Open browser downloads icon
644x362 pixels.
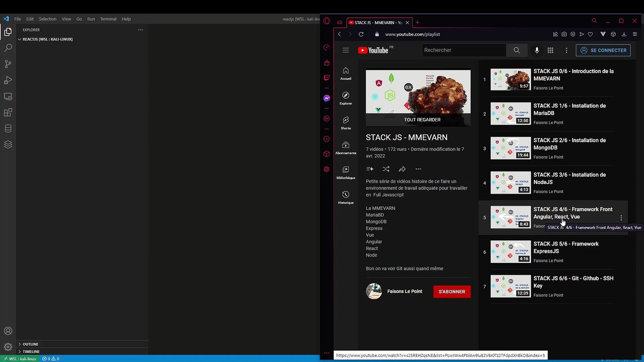click(x=624, y=34)
